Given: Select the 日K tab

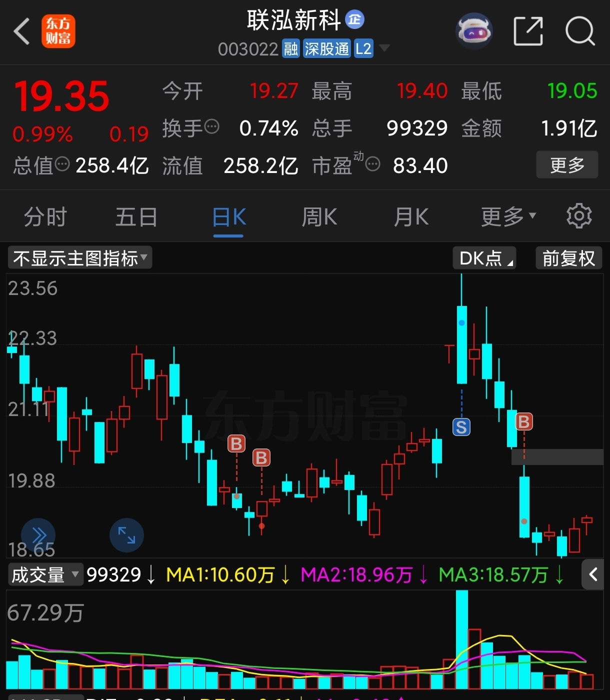Looking at the screenshot, I should [229, 217].
